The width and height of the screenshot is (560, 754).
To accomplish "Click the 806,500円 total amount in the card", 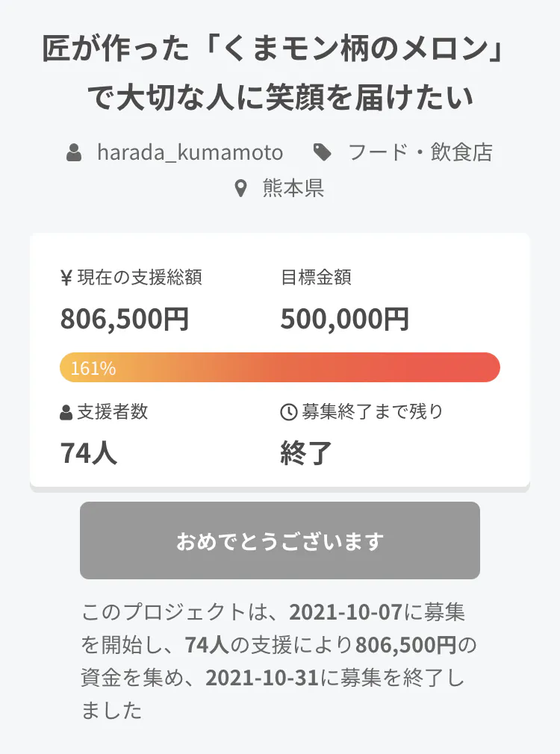I will coord(125,319).
